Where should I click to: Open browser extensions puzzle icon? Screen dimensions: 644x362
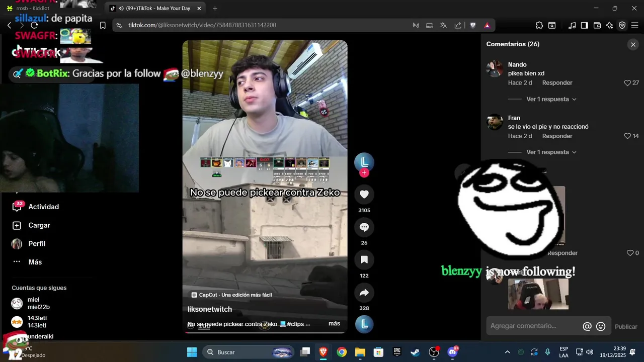coord(539,25)
